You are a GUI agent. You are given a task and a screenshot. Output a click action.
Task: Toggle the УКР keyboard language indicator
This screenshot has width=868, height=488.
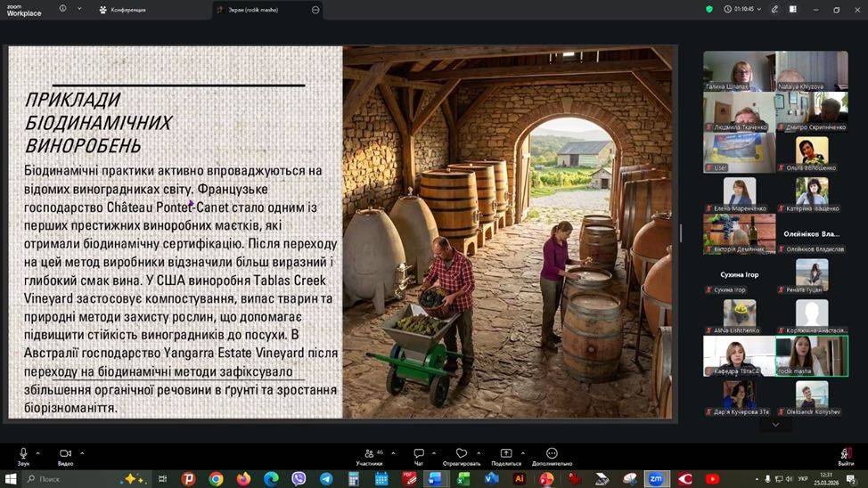pos(803,479)
